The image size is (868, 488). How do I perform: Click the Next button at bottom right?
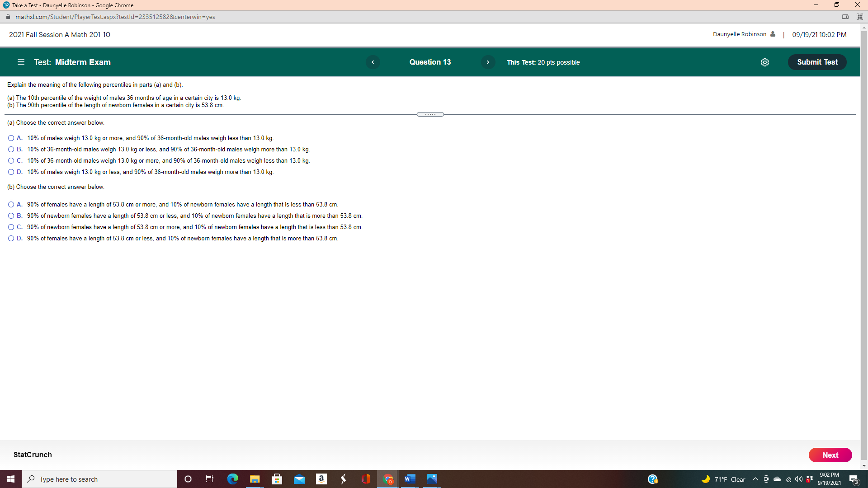[830, 455]
